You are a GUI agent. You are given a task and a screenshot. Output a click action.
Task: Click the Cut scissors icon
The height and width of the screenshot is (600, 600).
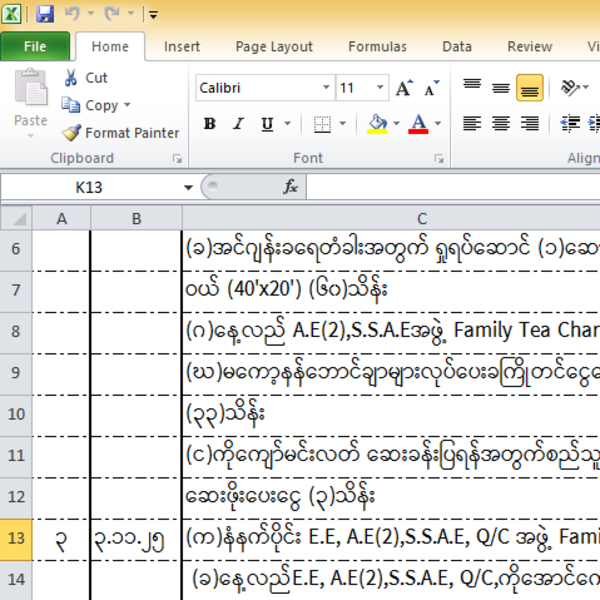click(71, 78)
